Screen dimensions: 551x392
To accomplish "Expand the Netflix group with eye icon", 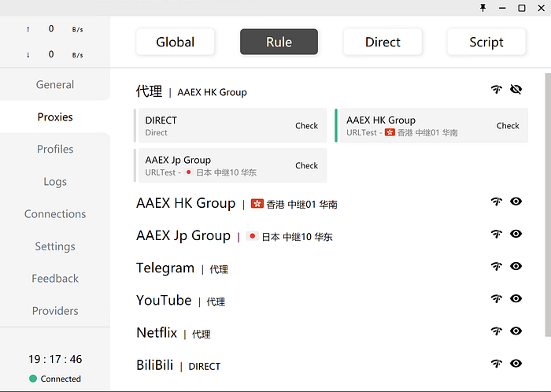I will tap(516, 331).
